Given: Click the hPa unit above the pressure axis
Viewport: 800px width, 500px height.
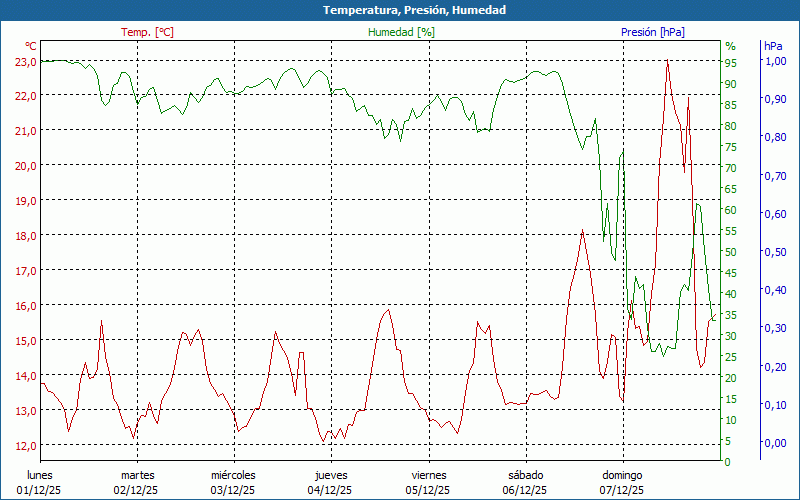Looking at the screenshot, I should [x=773, y=46].
